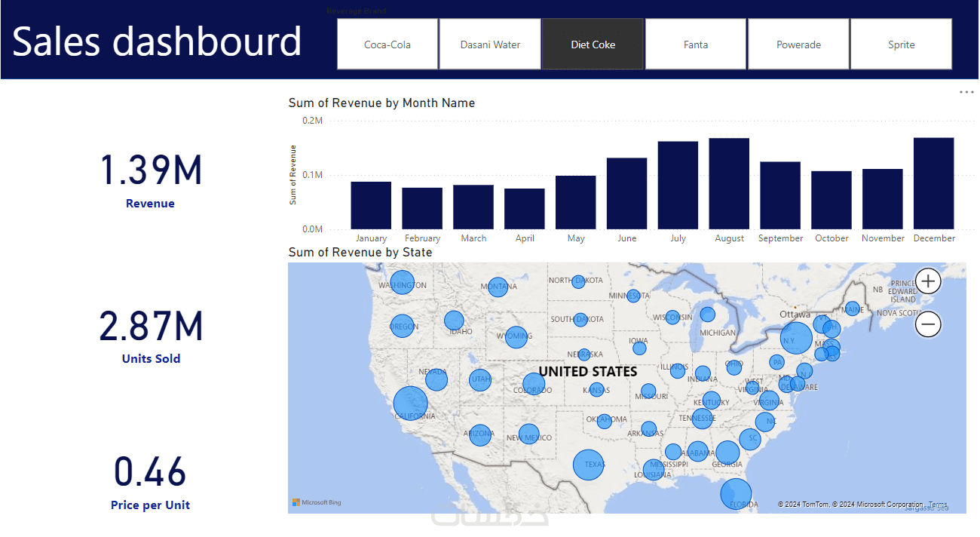Filter by Dasani Water brand
The height and width of the screenshot is (537, 980).
coord(490,44)
